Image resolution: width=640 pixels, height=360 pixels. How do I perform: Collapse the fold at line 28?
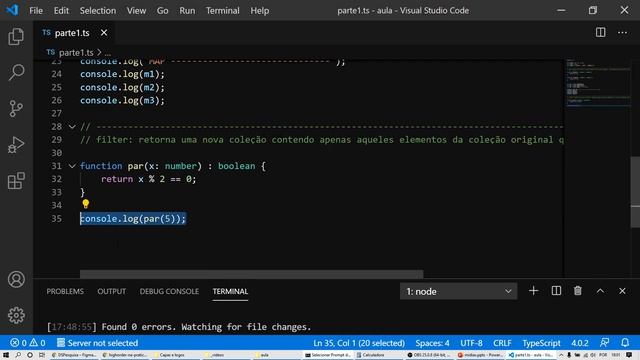(x=72, y=127)
